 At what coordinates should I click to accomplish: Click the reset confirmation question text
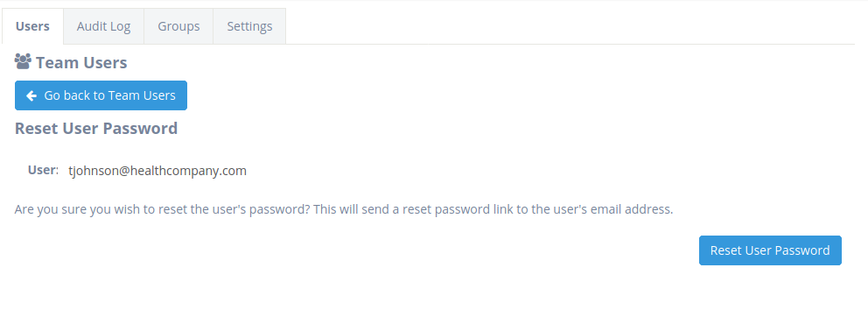[x=344, y=209]
